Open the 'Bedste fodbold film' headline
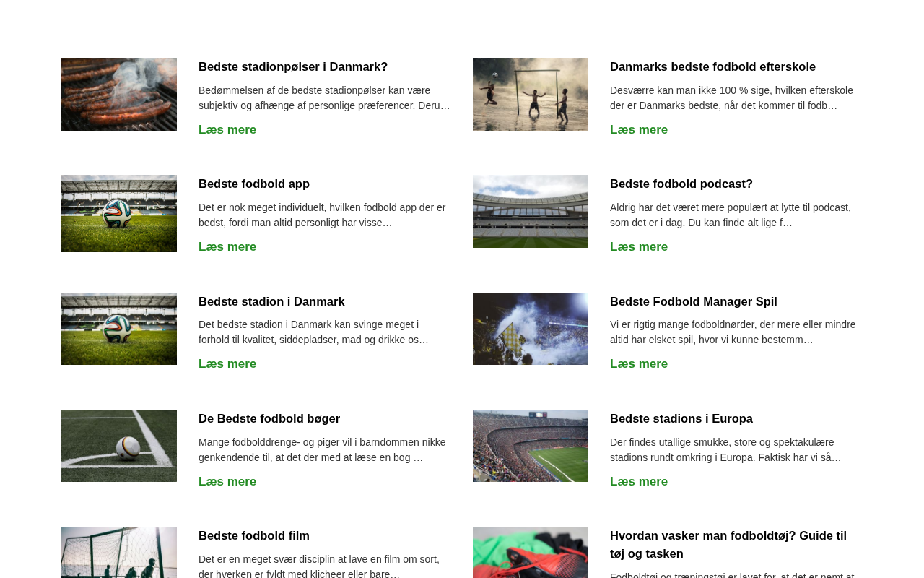The height and width of the screenshot is (578, 924). point(254,535)
